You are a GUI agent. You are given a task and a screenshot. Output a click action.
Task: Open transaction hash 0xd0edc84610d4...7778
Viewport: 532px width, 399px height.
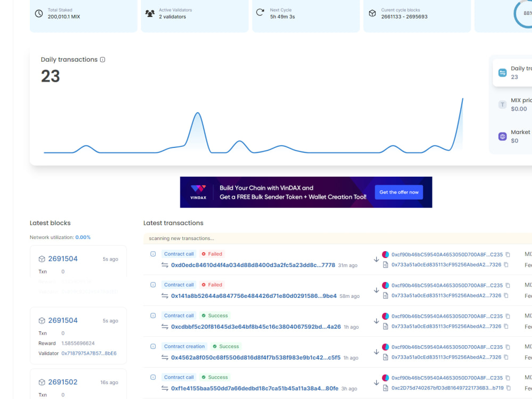click(x=253, y=265)
